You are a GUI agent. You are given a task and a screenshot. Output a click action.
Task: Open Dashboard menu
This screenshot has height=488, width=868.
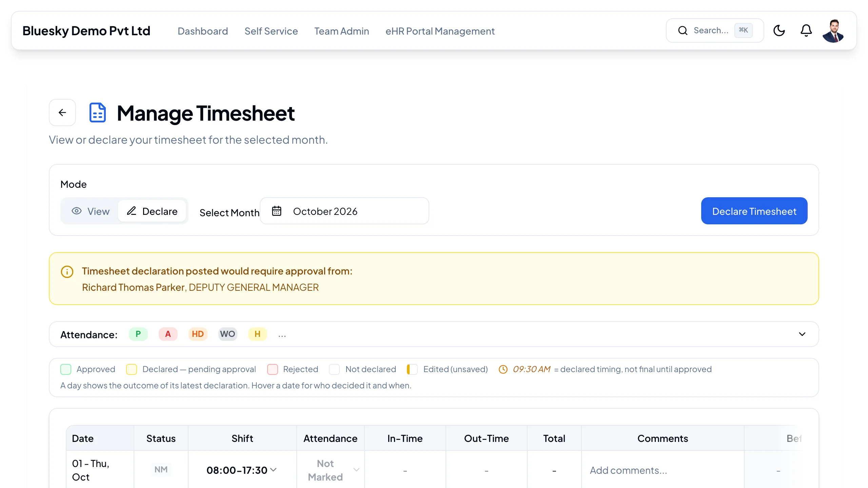tap(203, 31)
